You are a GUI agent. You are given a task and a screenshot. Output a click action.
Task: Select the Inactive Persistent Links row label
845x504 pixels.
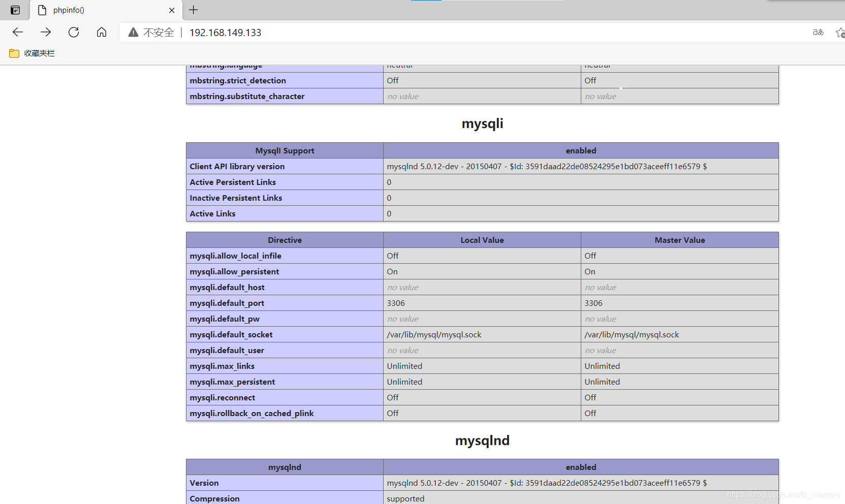tap(236, 198)
